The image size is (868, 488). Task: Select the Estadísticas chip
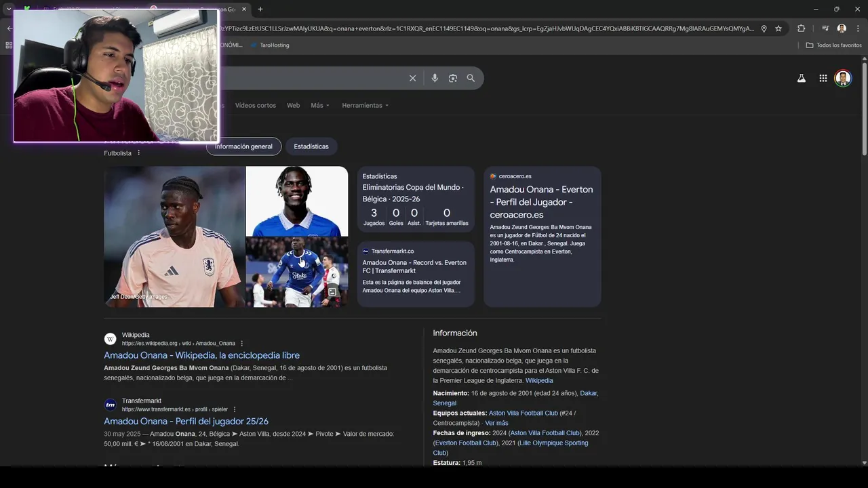pos(311,146)
